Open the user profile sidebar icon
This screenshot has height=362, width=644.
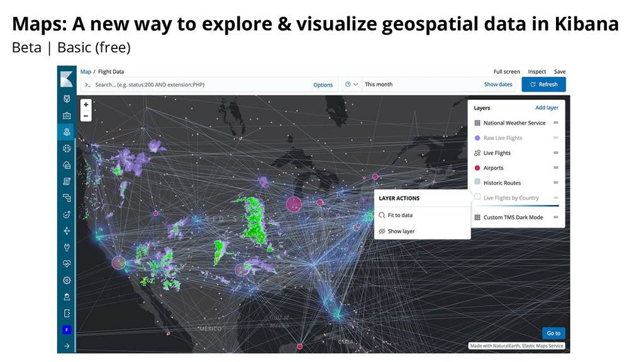67,297
